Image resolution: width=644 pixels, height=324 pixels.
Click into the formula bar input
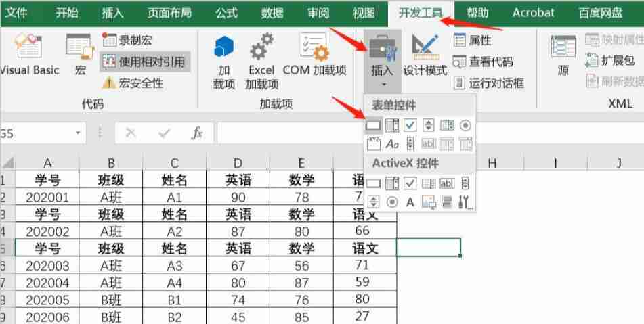tap(430, 133)
